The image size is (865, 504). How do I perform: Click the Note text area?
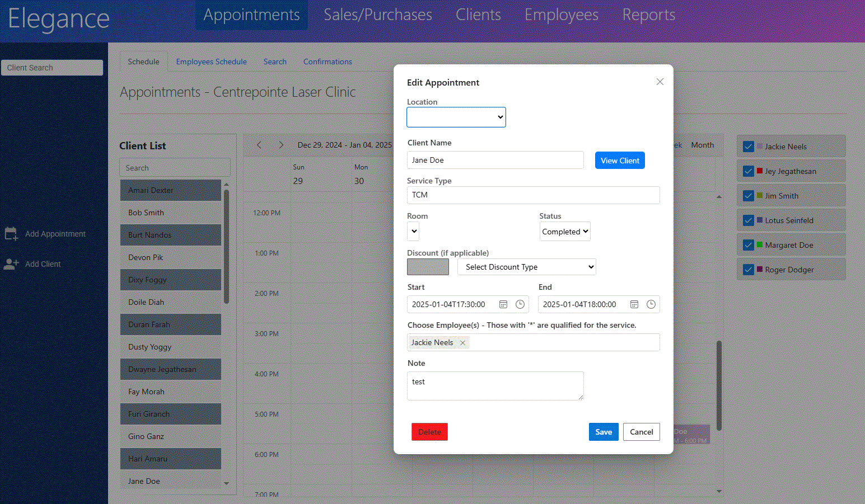pyautogui.click(x=495, y=386)
